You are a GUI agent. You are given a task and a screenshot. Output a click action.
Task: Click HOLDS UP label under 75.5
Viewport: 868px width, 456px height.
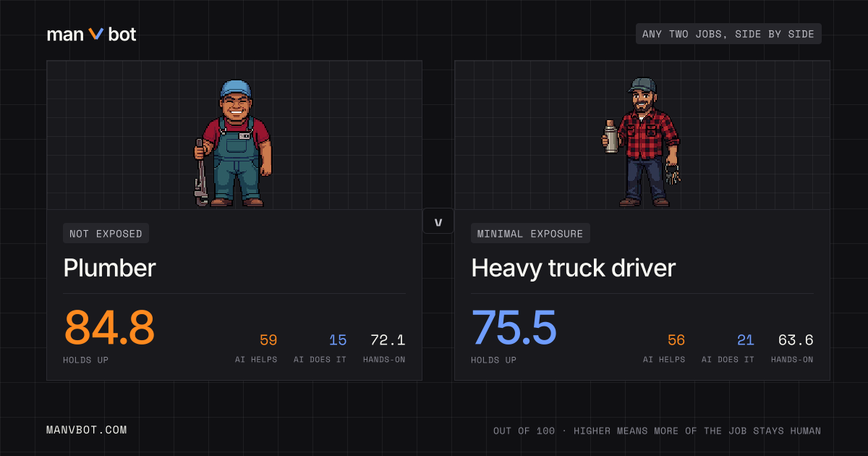point(494,360)
